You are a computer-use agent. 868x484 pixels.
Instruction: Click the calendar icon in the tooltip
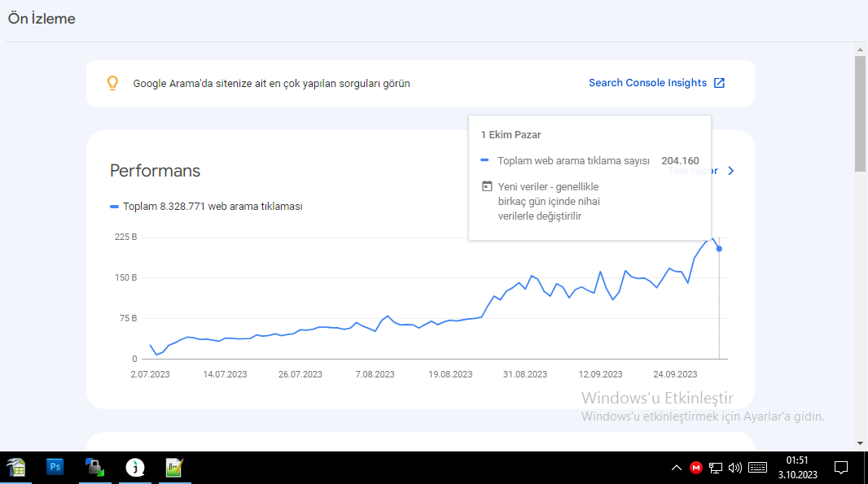tap(487, 186)
